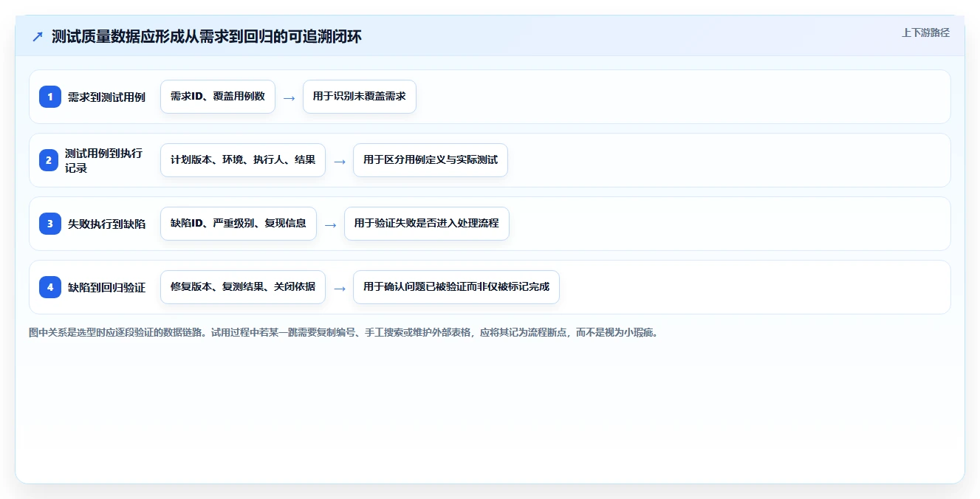Click the 计划版本、环境、执行人、结果 chip
The width and height of the screenshot is (980, 499).
pos(243,160)
